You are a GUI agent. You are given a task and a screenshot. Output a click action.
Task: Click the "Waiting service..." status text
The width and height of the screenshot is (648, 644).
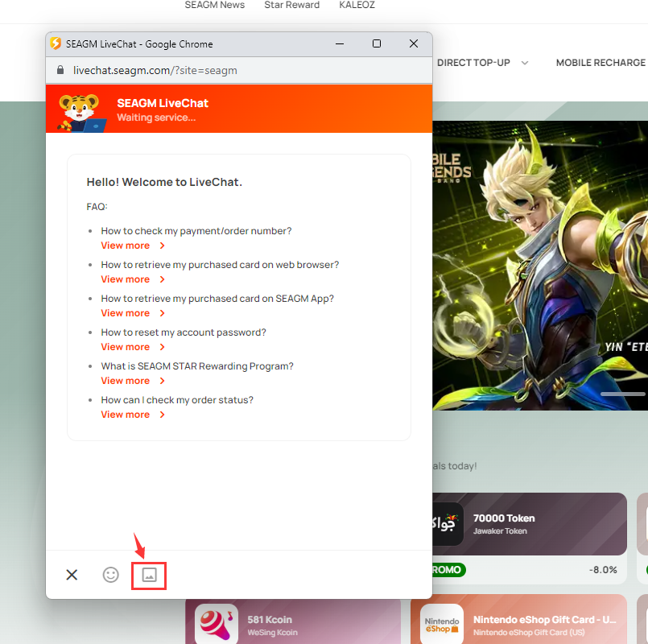[156, 118]
